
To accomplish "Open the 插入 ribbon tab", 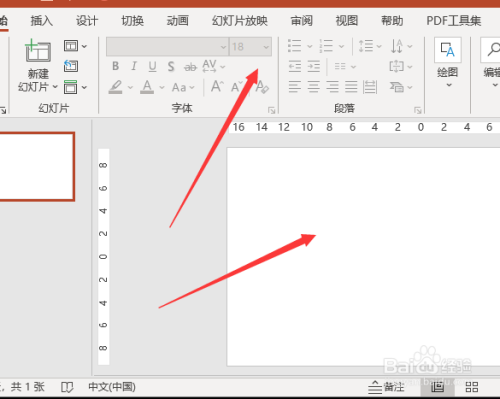I will [x=42, y=21].
